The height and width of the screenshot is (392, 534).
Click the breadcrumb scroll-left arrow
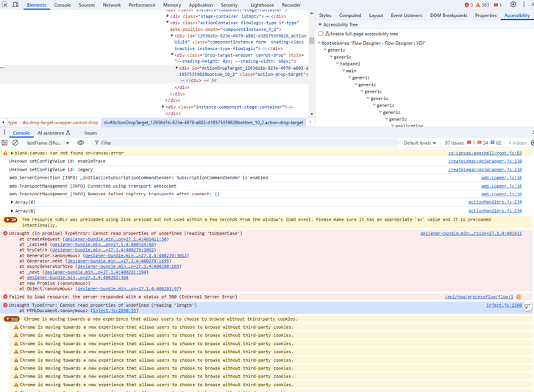pyautogui.click(x=3, y=122)
